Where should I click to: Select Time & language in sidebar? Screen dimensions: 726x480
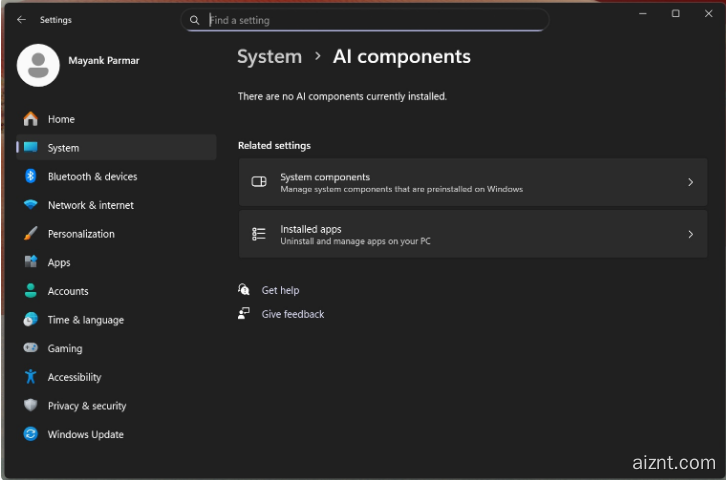[85, 320]
